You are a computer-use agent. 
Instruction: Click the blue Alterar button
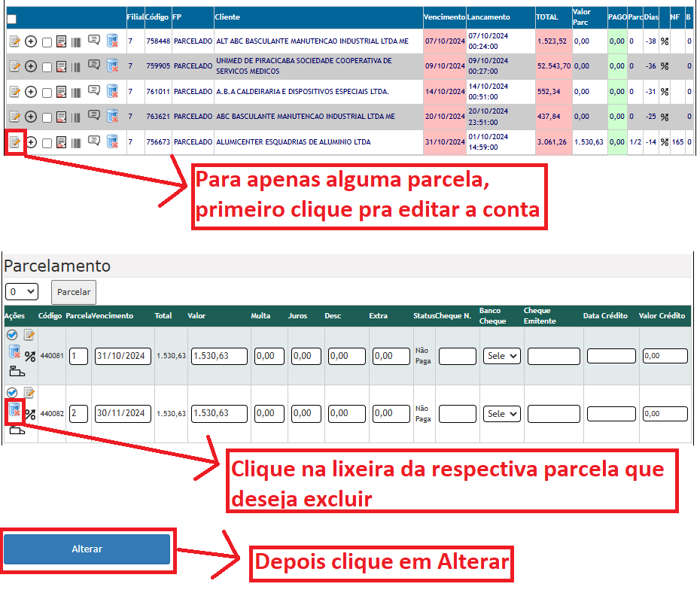click(x=87, y=549)
